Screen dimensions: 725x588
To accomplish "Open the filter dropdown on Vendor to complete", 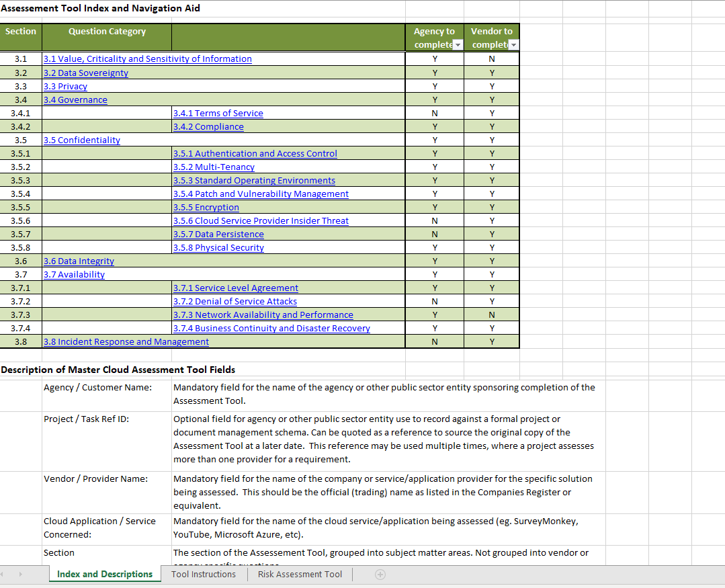I will (x=513, y=44).
